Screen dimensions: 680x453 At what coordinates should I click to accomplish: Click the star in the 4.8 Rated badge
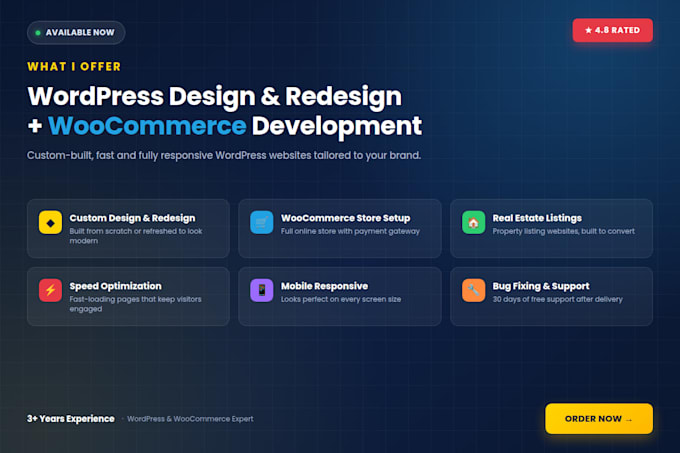coord(588,30)
